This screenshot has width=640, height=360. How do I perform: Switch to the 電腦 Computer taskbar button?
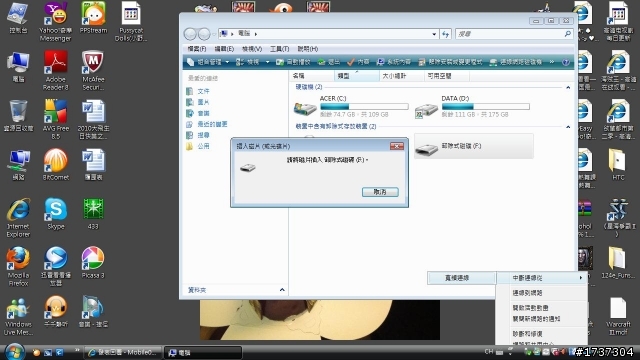(203, 352)
